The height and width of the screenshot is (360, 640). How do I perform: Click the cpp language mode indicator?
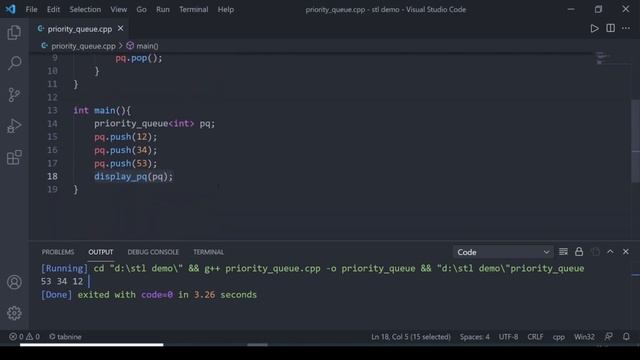[x=559, y=337]
